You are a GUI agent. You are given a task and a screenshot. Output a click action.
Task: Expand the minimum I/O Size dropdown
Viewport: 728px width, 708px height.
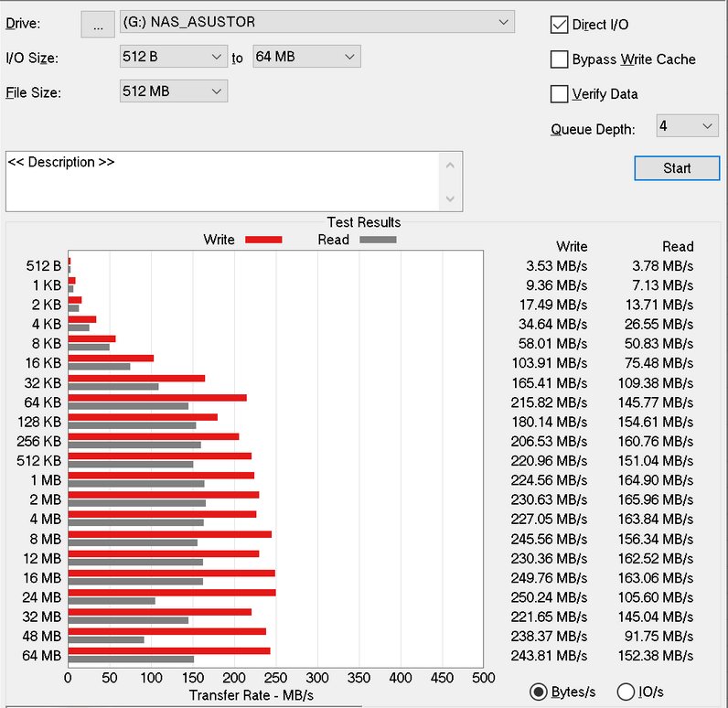[173, 56]
